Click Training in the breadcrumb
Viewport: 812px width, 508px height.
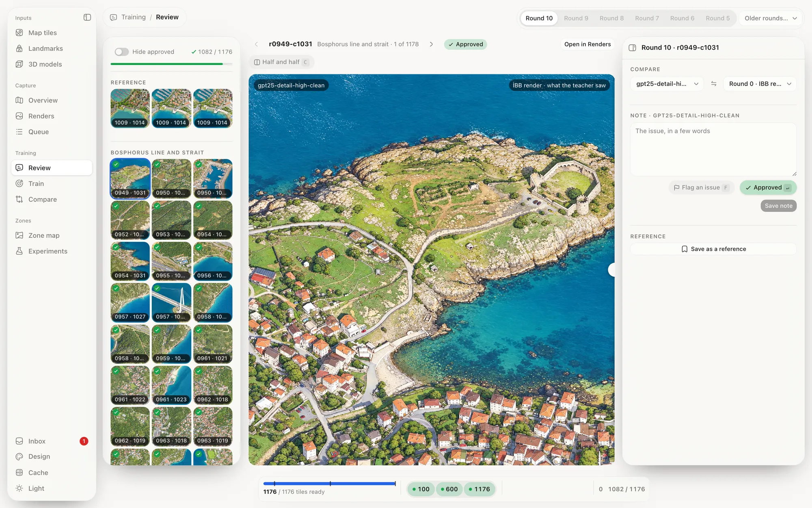click(133, 17)
